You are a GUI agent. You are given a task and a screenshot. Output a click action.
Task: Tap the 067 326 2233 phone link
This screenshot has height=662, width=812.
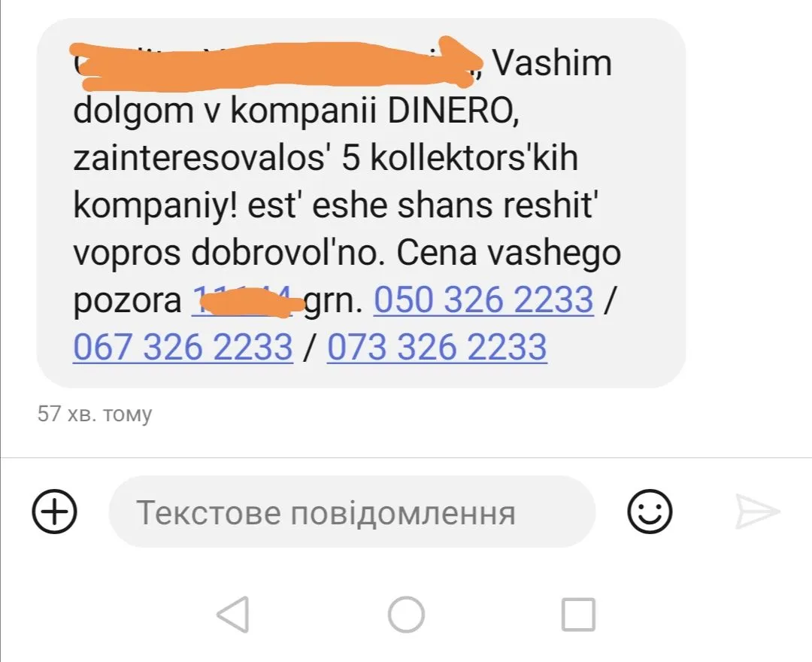(x=183, y=347)
